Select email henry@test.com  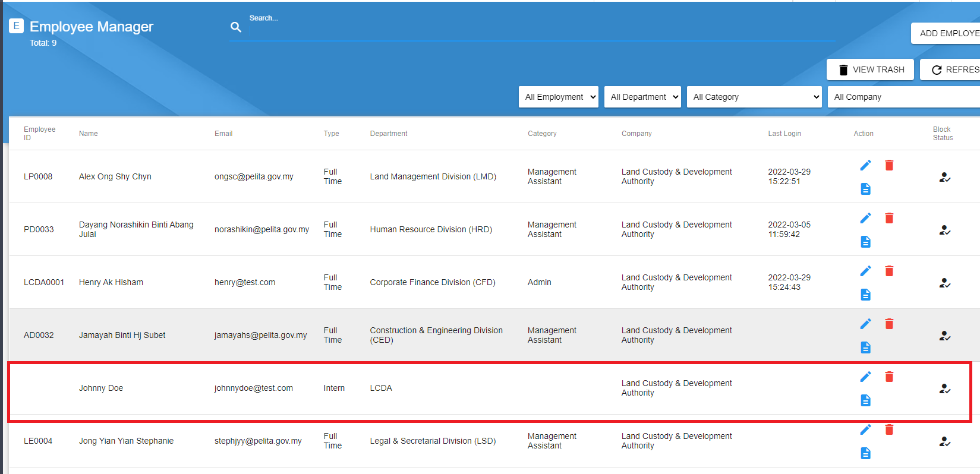pos(245,282)
